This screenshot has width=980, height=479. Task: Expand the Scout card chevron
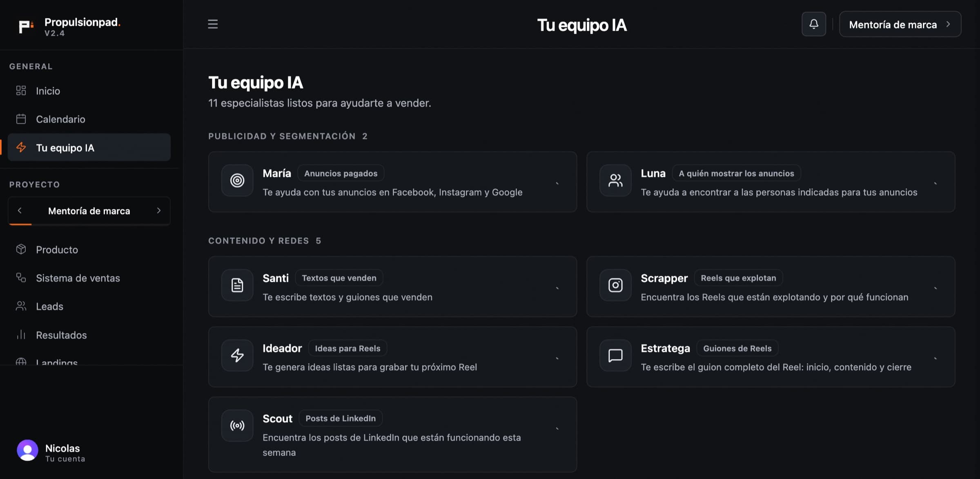coord(557,429)
